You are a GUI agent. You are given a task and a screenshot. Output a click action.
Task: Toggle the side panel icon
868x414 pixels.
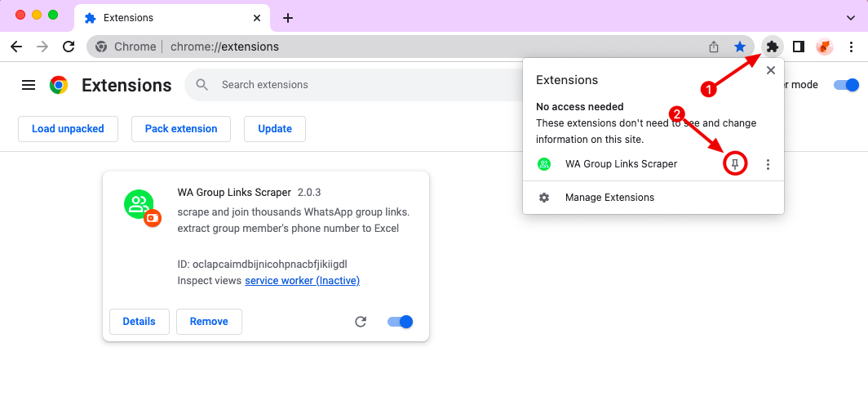pyautogui.click(x=798, y=47)
